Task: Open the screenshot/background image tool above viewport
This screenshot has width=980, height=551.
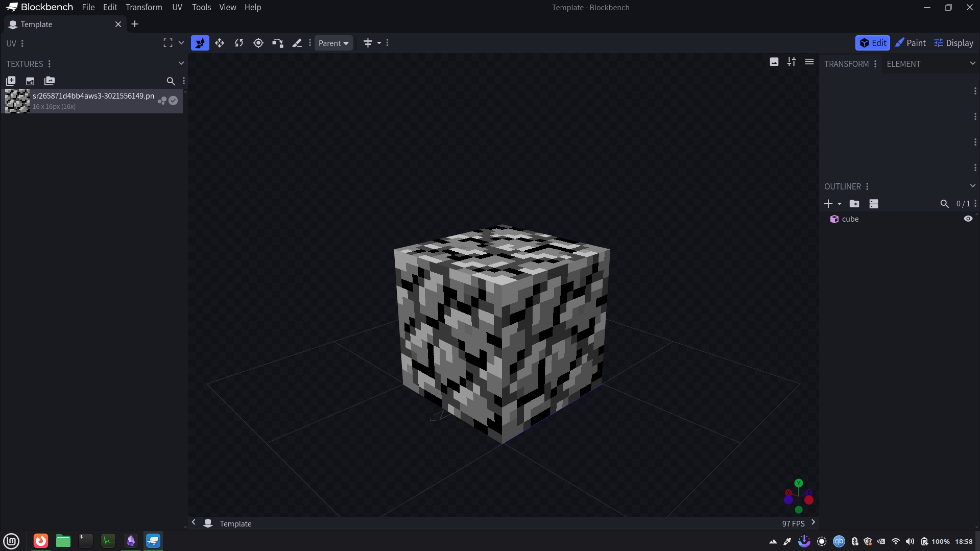Action: click(x=774, y=62)
